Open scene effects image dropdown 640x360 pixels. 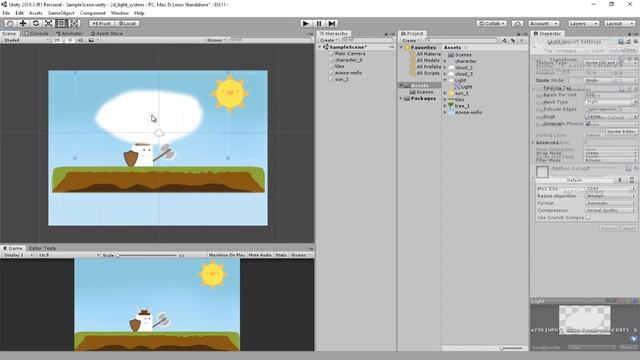click(x=93, y=40)
